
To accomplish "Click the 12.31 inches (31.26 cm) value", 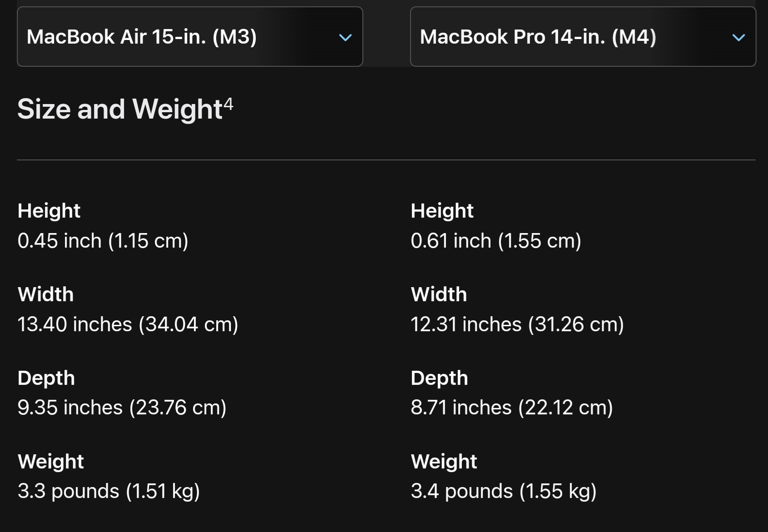I will point(517,324).
